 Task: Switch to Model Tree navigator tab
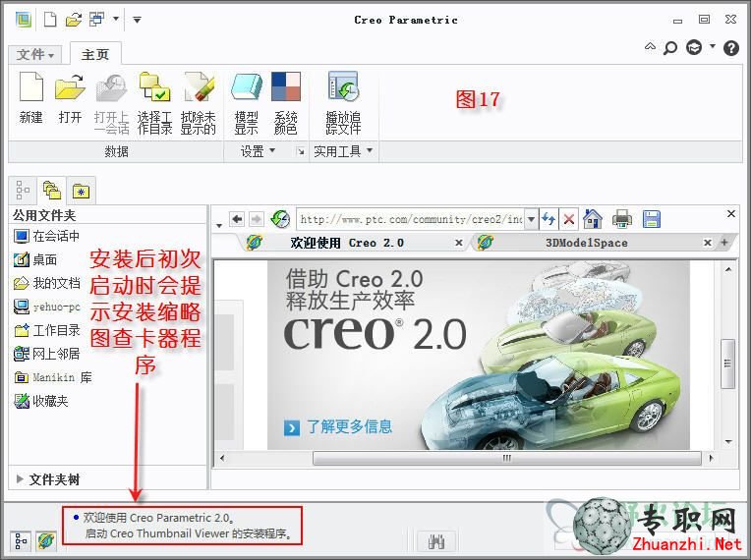point(23,190)
